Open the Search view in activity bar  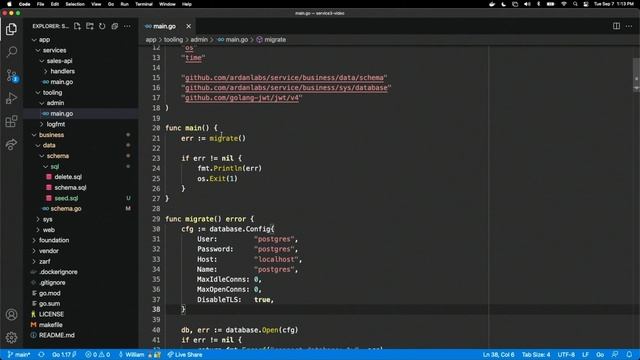(11, 52)
